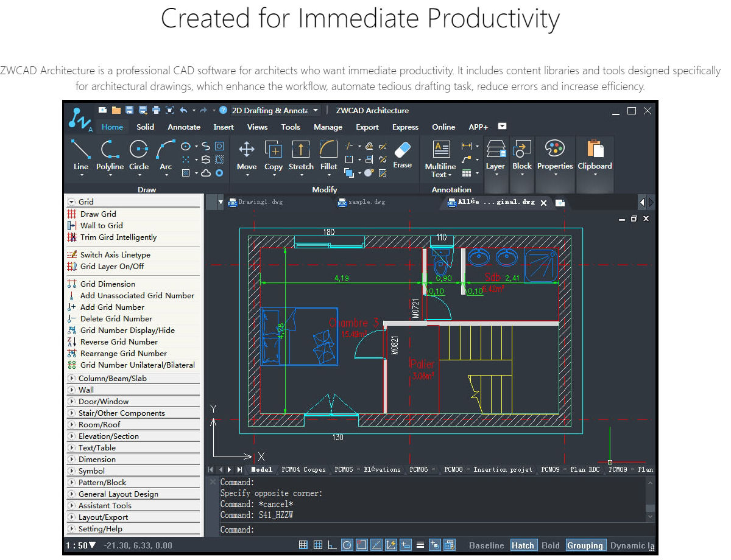
Task: Expand the Properties panel dropdown
Action: pos(555,175)
